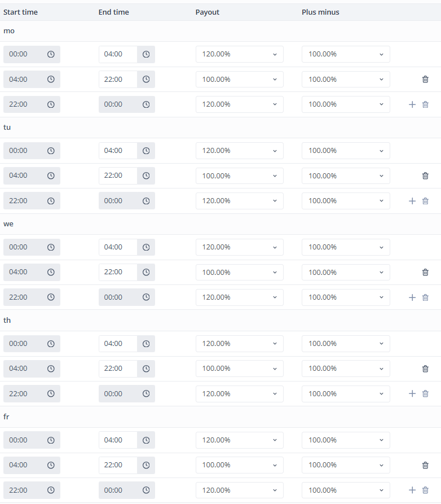Screen dimensions: 441x504
Task: Add a row after Monday's 22:00 slot
Action: (412, 104)
